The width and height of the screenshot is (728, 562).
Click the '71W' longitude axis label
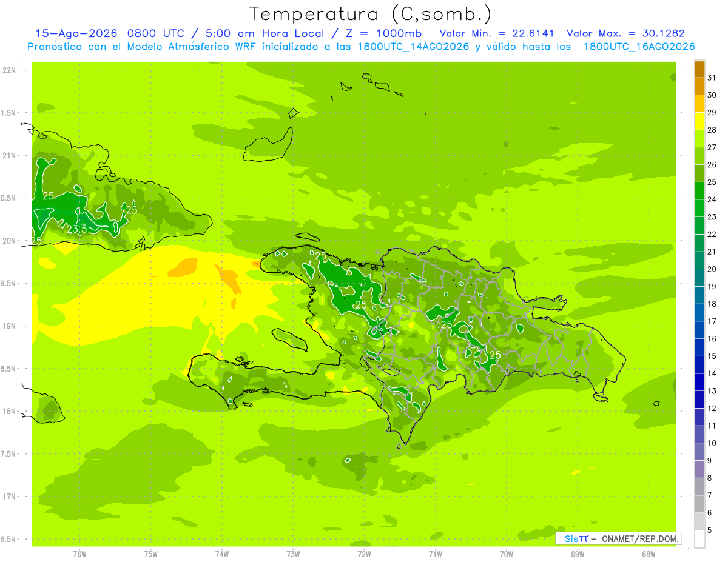pyautogui.click(x=435, y=554)
